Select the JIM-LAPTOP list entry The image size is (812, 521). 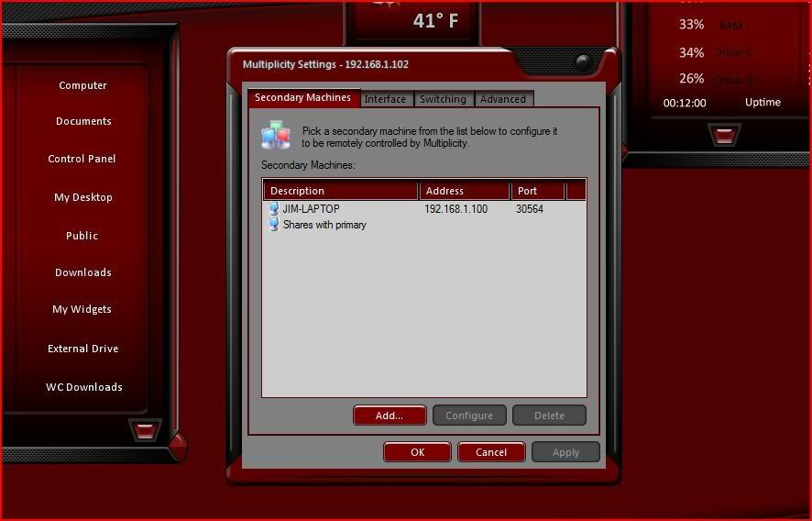coord(311,209)
